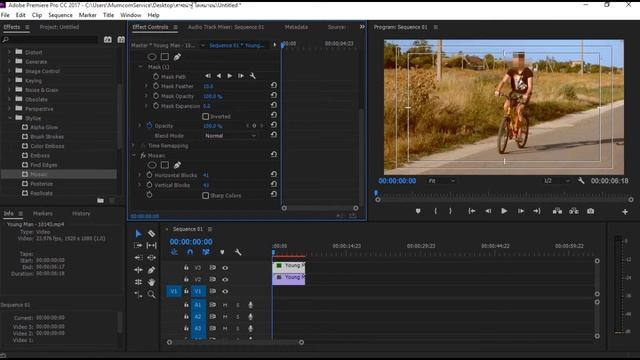Track selected mask backward

pyautogui.click(x=219, y=76)
